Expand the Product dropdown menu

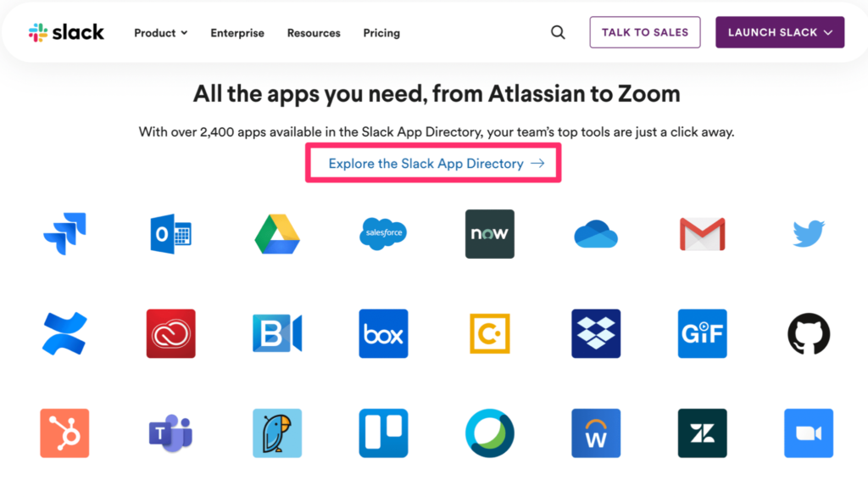[160, 33]
